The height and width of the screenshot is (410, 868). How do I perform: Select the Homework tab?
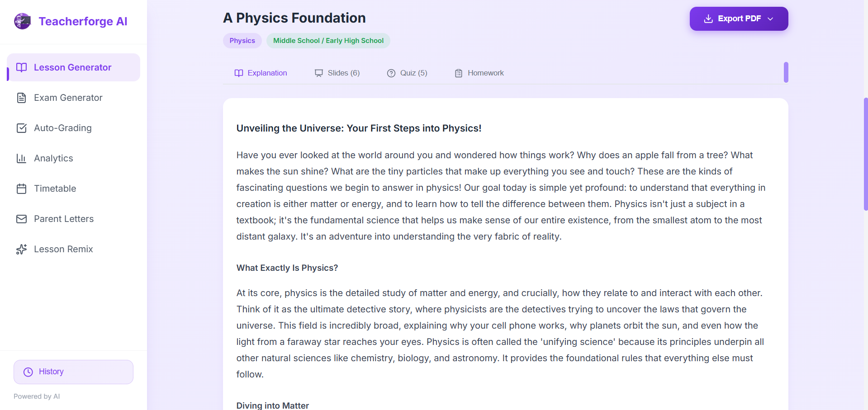479,73
